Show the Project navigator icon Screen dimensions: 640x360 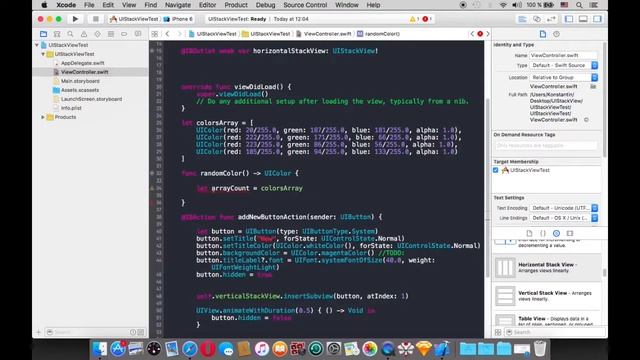[43, 34]
